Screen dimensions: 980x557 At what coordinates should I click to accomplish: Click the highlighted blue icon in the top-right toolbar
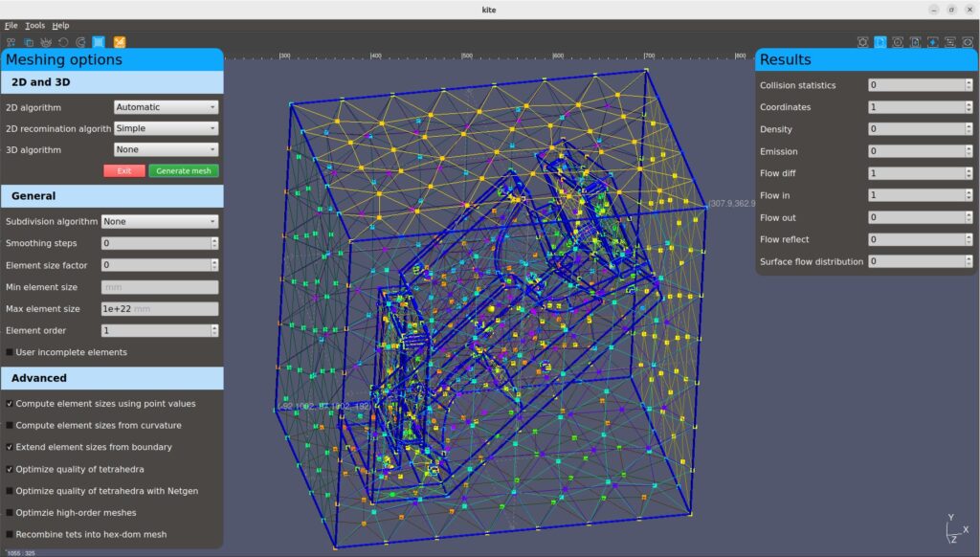point(880,42)
